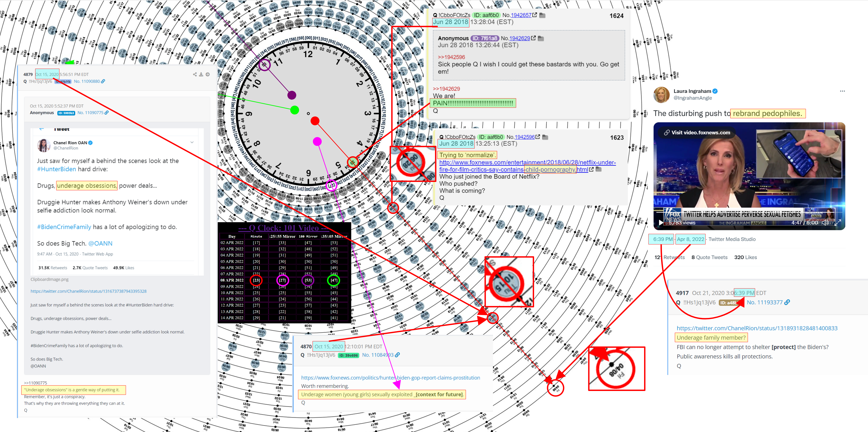
Task: Open post number link No. 11090880
Action: tap(87, 81)
